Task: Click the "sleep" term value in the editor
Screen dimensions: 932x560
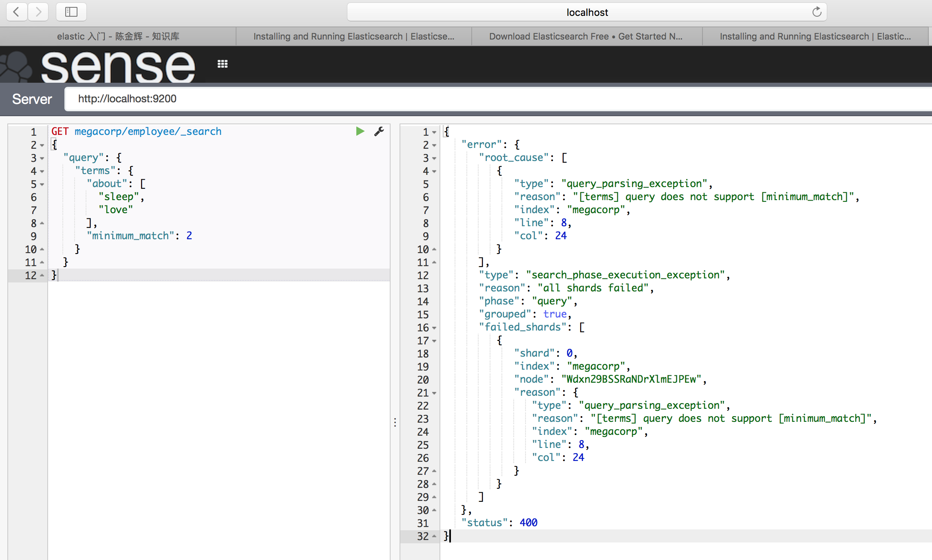Action: tap(119, 197)
